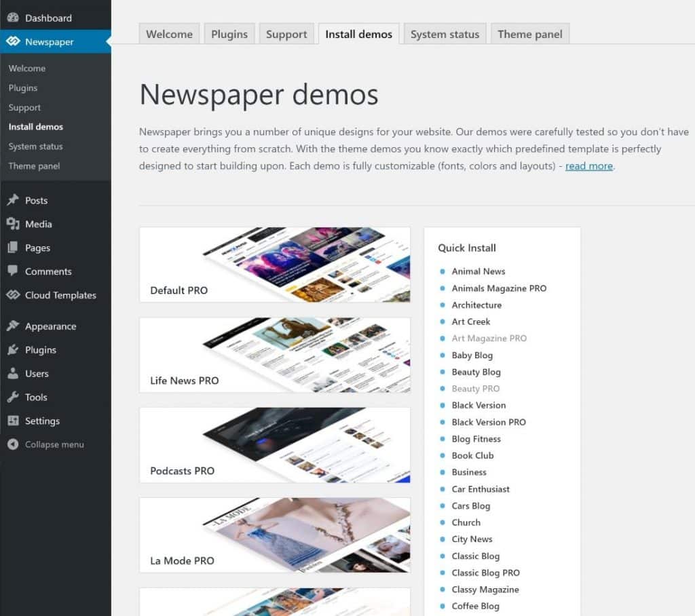This screenshot has width=695, height=616.
Task: Quick install the Beauty Blog demo
Action: pyautogui.click(x=476, y=372)
